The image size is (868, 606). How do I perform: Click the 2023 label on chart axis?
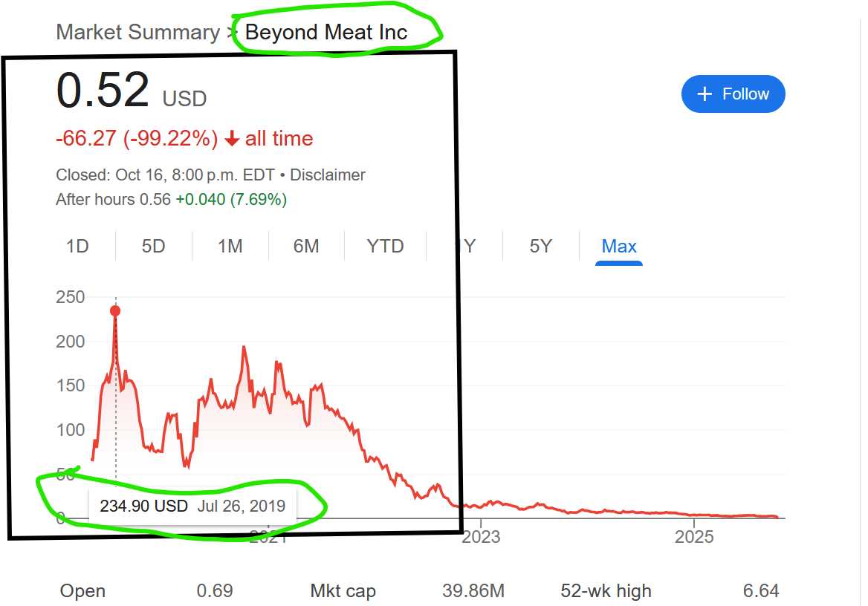pos(481,536)
